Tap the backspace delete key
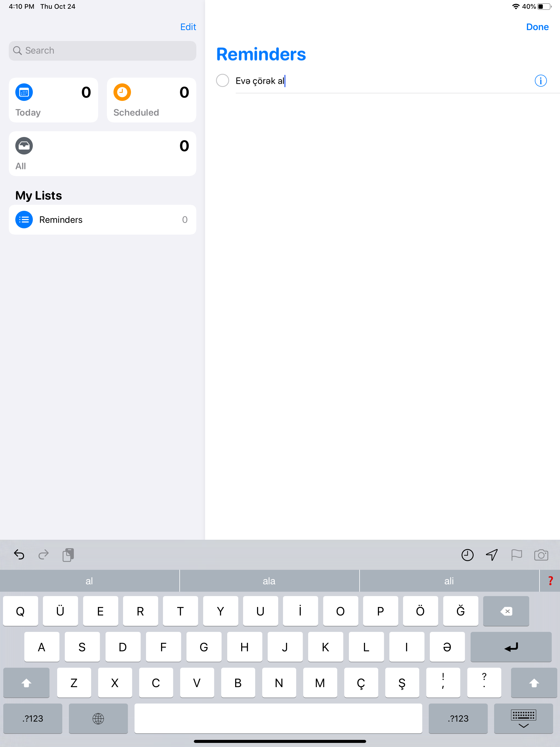 click(506, 611)
